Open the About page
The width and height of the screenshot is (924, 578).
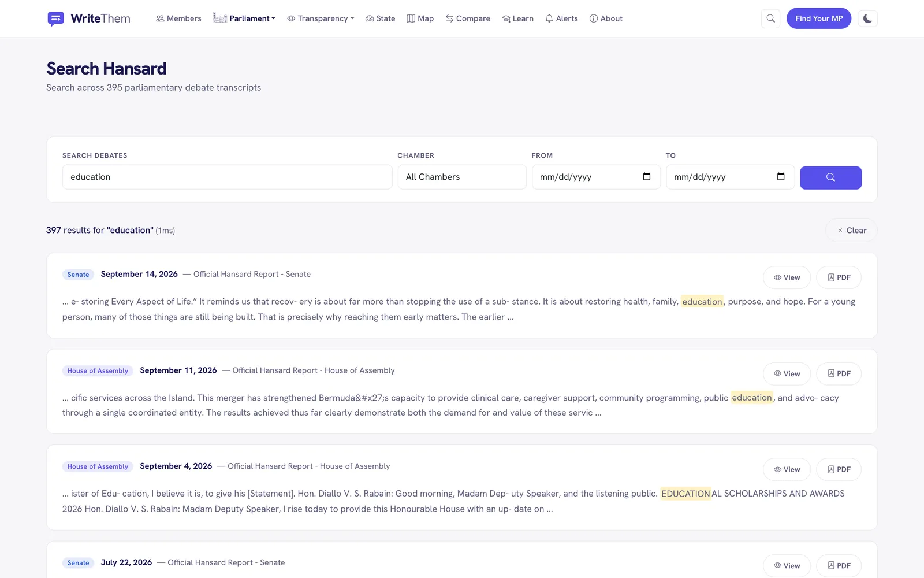pos(606,18)
